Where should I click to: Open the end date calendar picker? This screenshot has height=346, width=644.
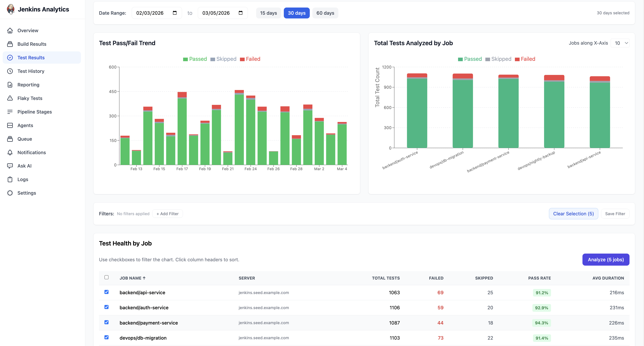241,13
